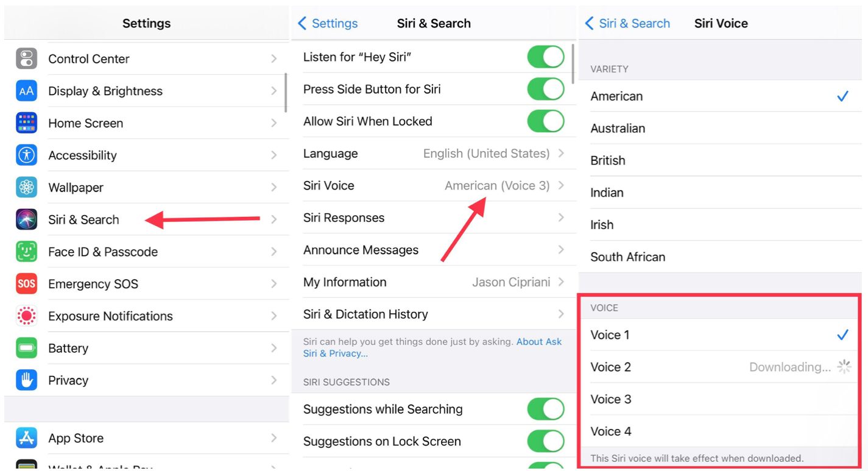The image size is (868, 471).
Task: Choose Voice 1
Action: (x=721, y=335)
